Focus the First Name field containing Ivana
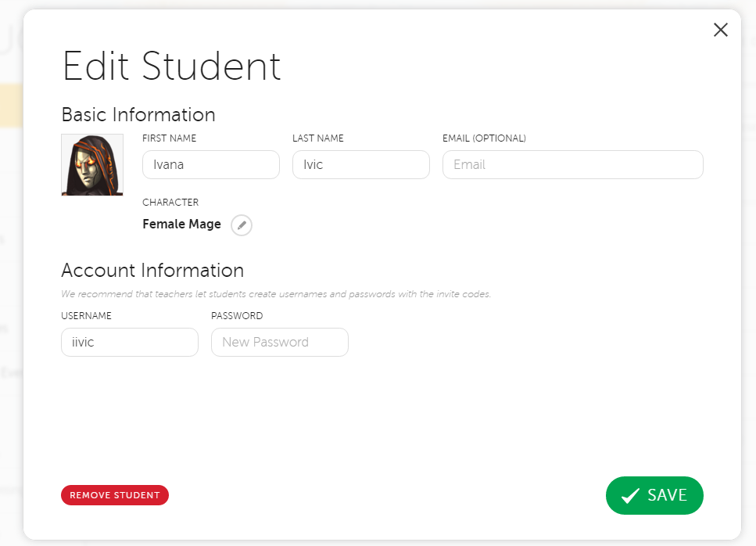The width and height of the screenshot is (756, 546). (x=210, y=165)
